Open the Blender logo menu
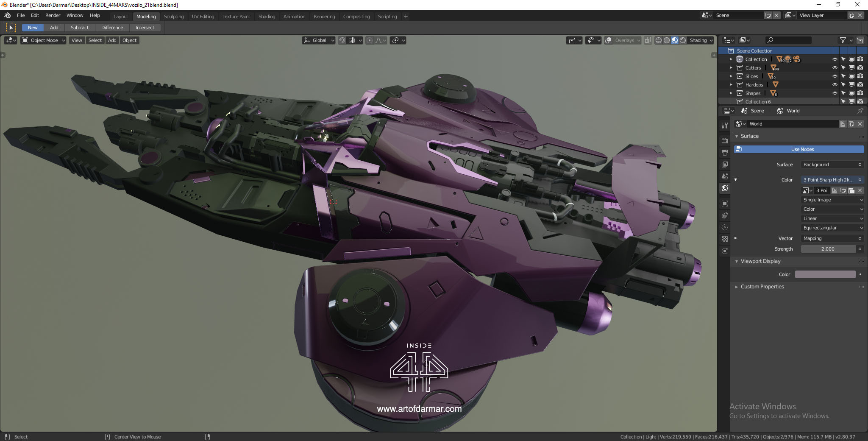Screen dimensions: 868x441 coord(7,15)
